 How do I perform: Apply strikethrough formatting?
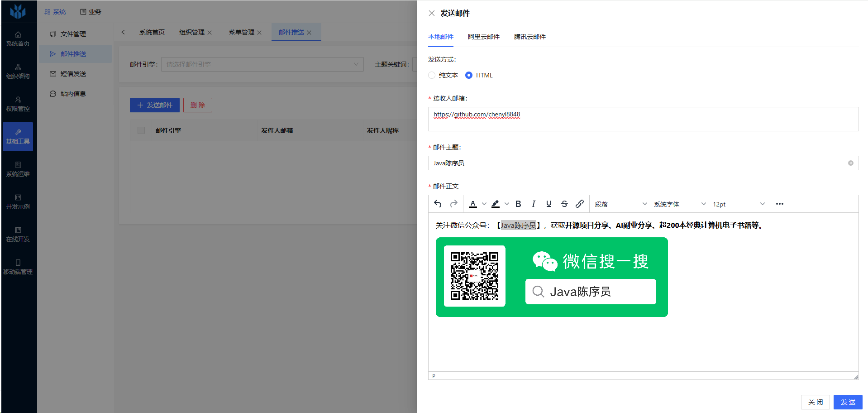[x=564, y=204]
